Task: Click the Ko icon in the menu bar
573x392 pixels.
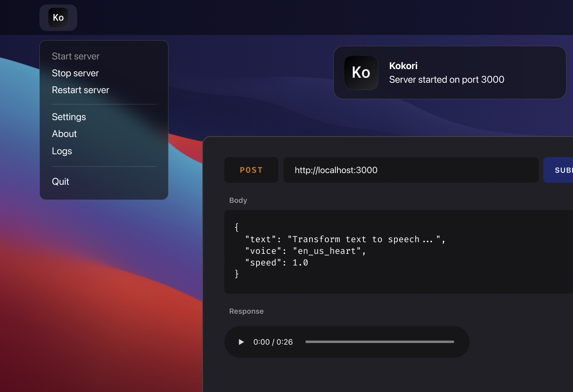Action: coord(58,17)
